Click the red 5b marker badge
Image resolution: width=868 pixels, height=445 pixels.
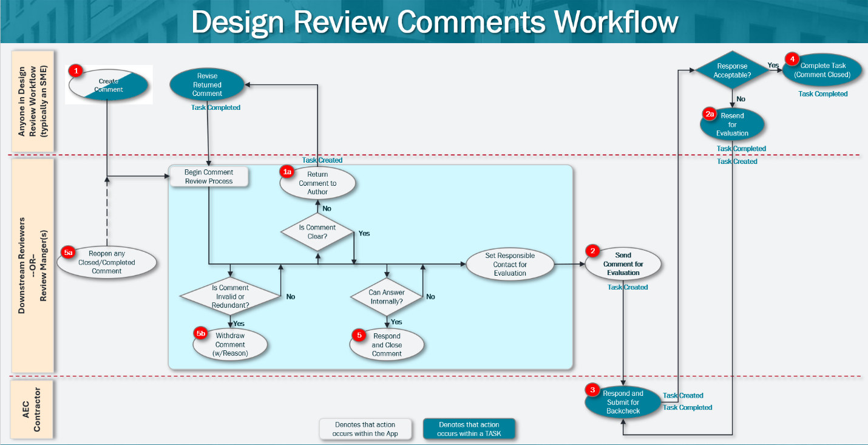click(x=201, y=333)
